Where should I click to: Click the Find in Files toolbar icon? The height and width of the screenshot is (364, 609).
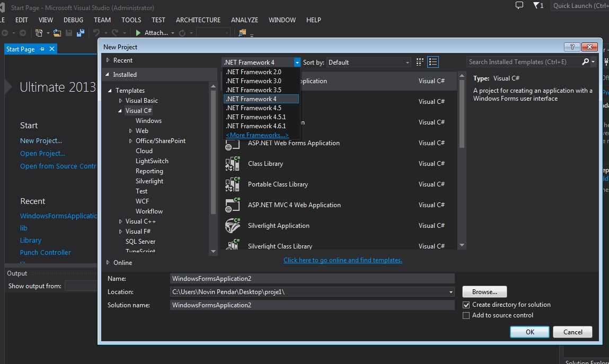click(x=242, y=33)
